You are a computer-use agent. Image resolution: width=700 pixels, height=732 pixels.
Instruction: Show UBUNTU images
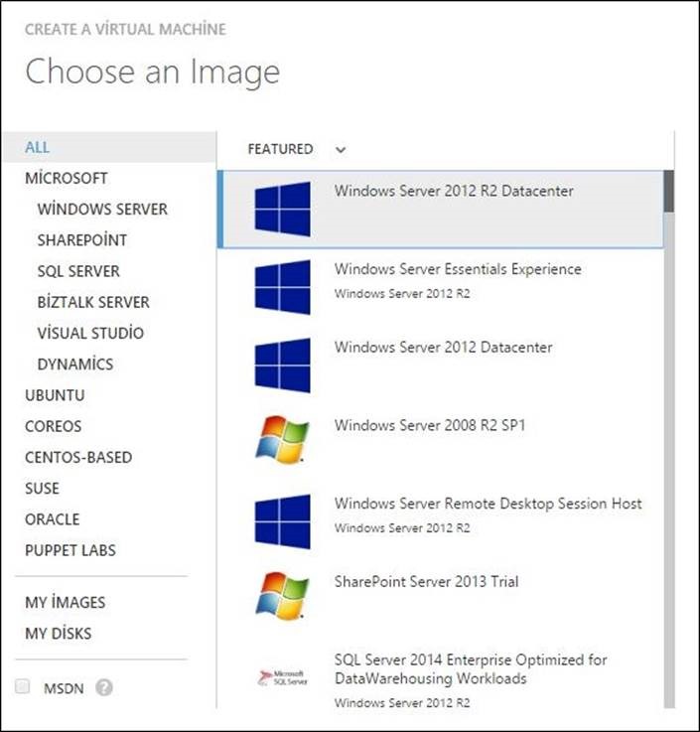point(55,395)
